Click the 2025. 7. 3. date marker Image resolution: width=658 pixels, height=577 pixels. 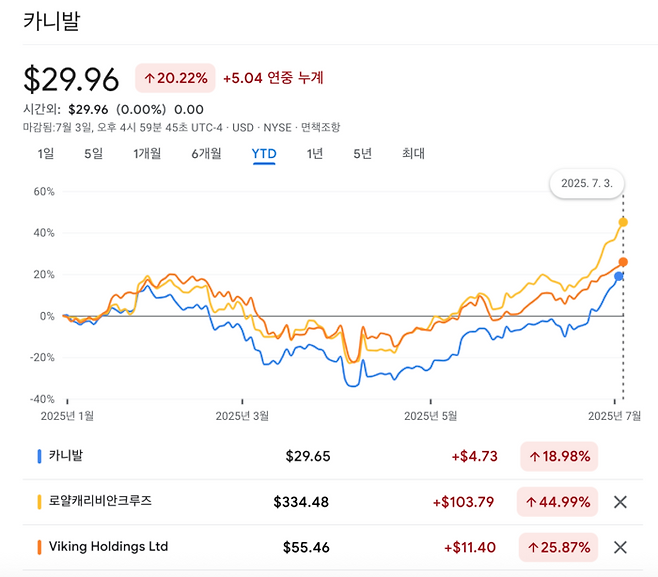(587, 185)
